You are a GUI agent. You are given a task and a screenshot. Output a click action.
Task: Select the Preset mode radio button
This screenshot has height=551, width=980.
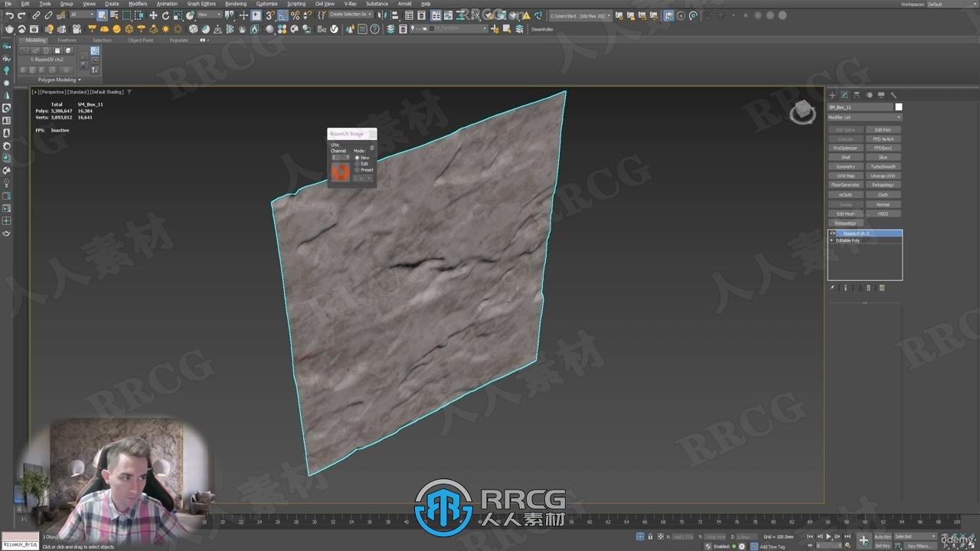click(x=357, y=170)
